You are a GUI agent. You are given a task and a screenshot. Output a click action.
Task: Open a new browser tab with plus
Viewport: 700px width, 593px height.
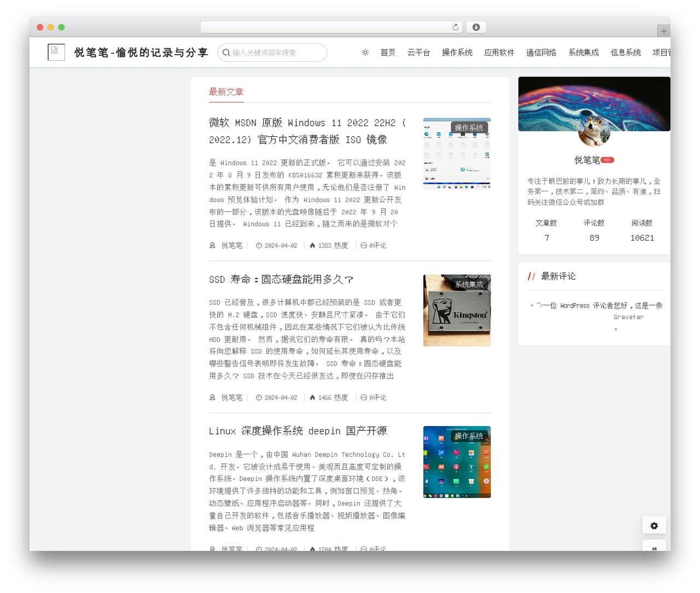tap(664, 31)
